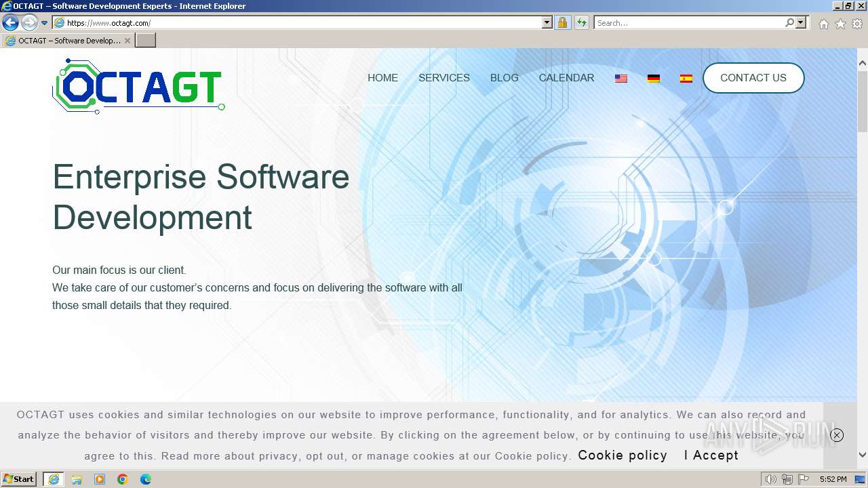Click the vertical scrollbar thumb
Viewport: 868px width, 488px height.
[863, 102]
